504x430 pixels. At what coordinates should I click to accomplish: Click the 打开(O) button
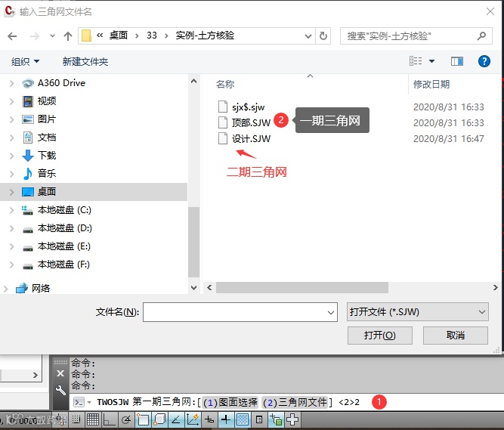pos(379,336)
